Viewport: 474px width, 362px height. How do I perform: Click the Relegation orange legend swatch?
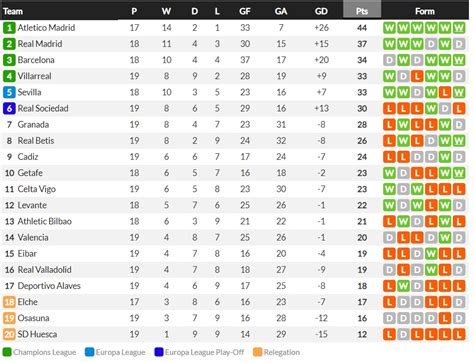pyautogui.click(x=257, y=352)
